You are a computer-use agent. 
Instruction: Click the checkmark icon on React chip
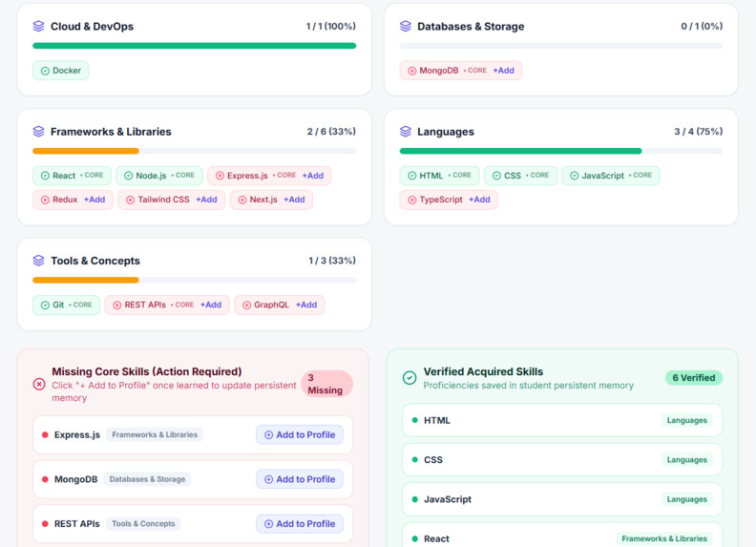coord(45,176)
